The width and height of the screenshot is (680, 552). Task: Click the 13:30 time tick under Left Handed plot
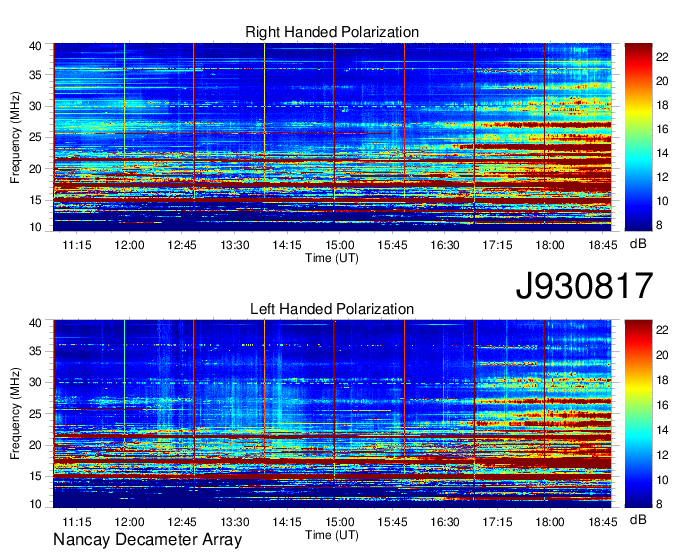[x=235, y=522]
